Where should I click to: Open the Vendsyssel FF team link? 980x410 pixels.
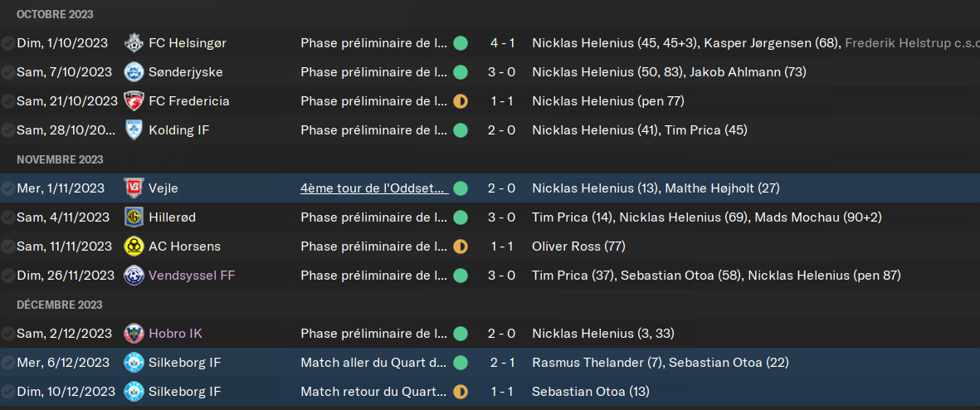[192, 275]
